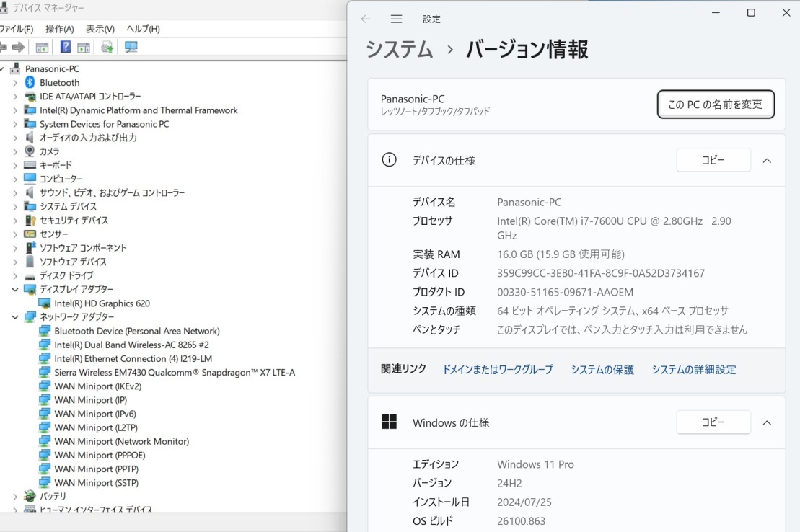800x532 pixels.
Task: Collapse the デバイスの仕様 section chevron
Action: coord(767,161)
